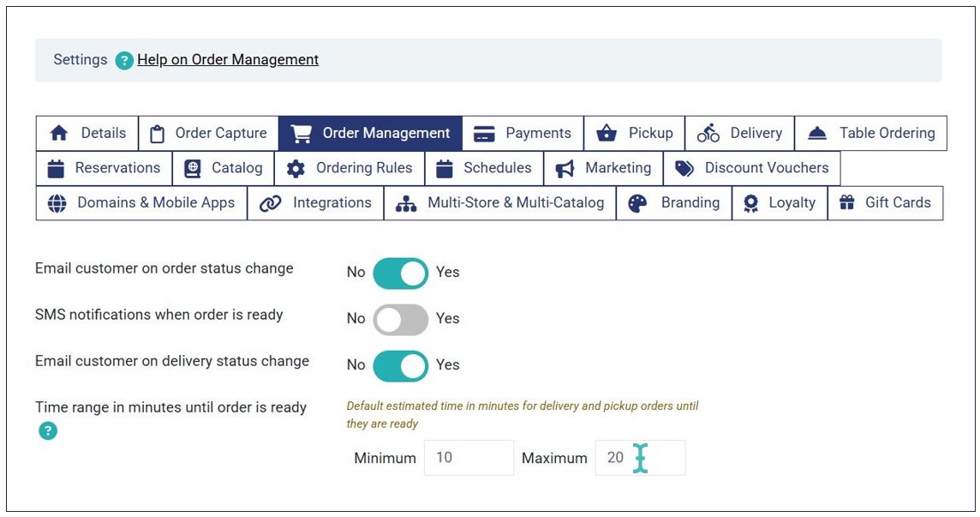The image size is (980, 517).
Task: Turn off email on delivery status change
Action: point(400,365)
